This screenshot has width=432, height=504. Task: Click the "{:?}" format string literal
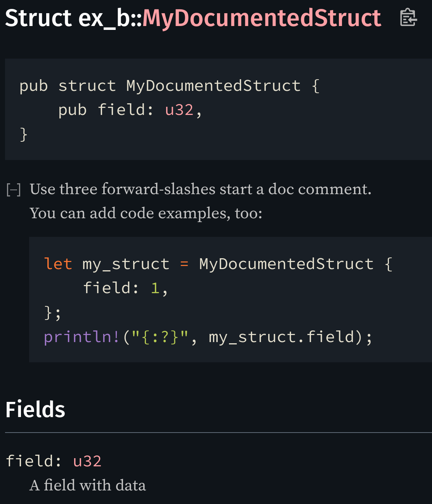tap(160, 337)
